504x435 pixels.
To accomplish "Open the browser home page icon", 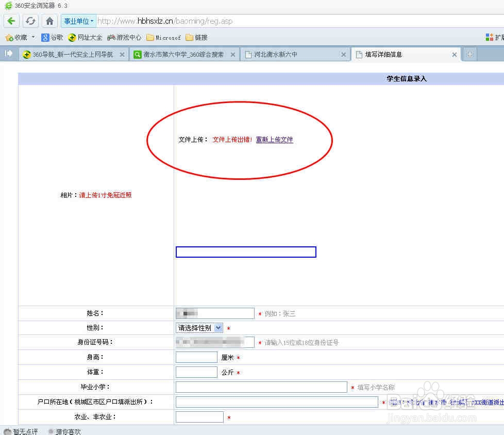I will (49, 21).
